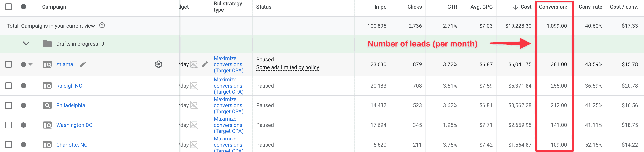Image resolution: width=644 pixels, height=152 pixels.
Task: Click the Drafts in progress folder icon
Action: [x=47, y=44]
